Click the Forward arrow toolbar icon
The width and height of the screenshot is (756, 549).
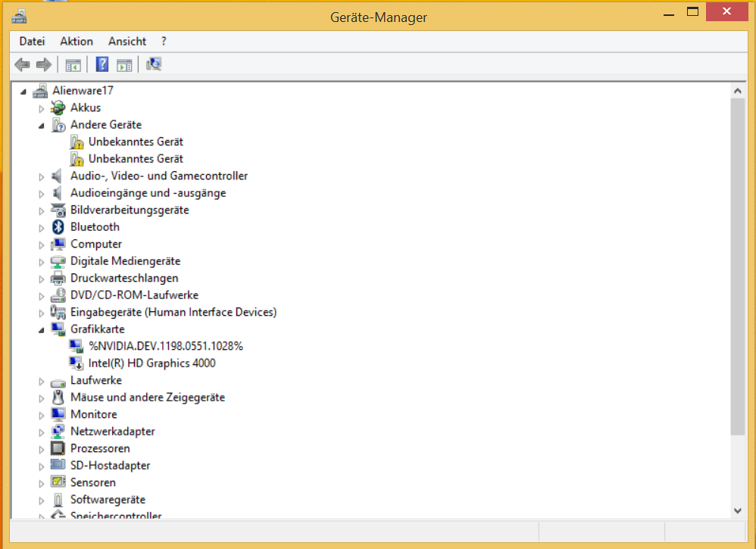(44, 64)
